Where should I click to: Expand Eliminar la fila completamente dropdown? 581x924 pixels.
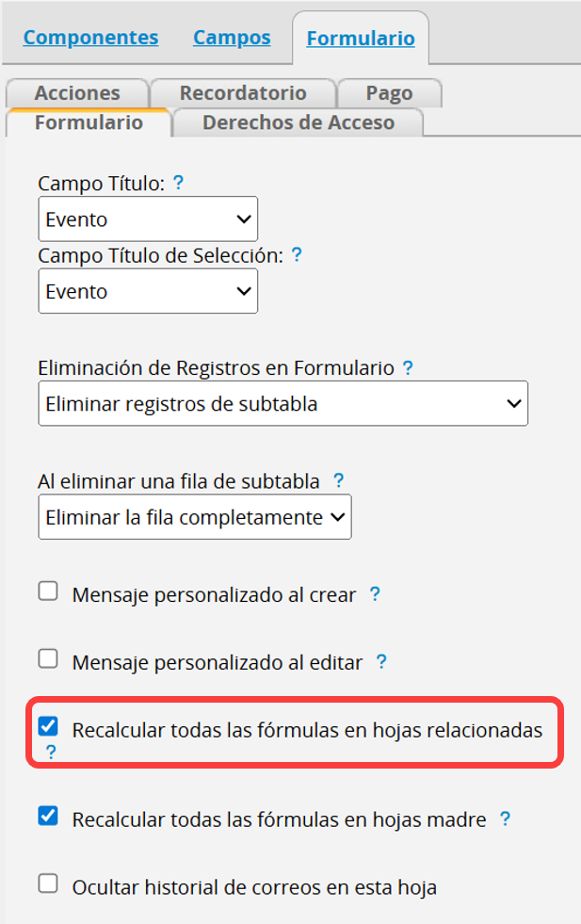tap(195, 517)
